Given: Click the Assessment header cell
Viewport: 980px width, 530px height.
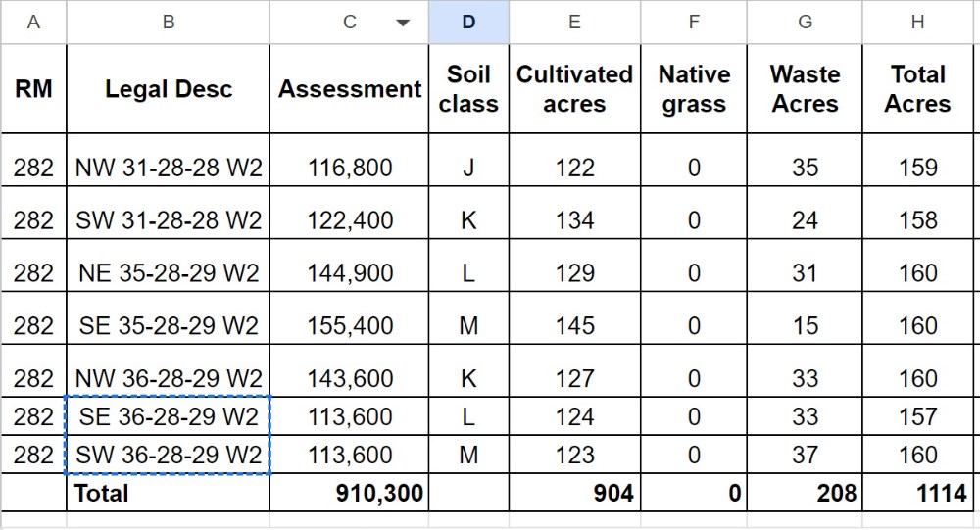Looking at the screenshot, I should (x=350, y=89).
